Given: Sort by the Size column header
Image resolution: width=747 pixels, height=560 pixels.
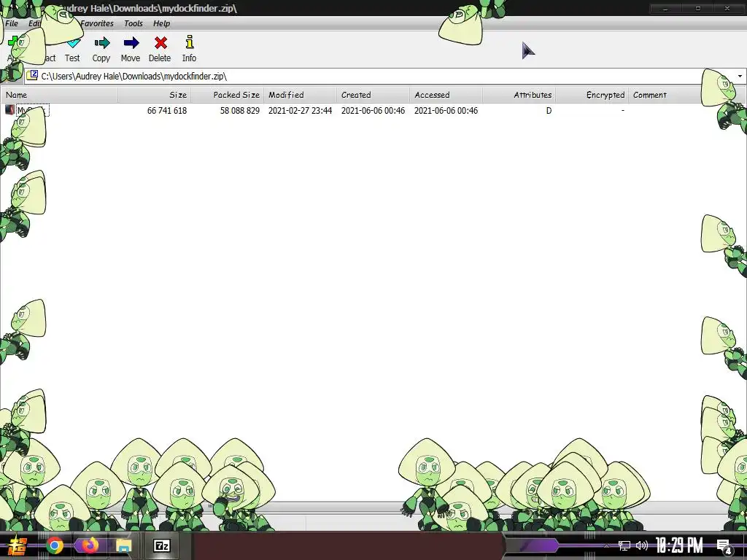Looking at the screenshot, I should tap(155, 95).
